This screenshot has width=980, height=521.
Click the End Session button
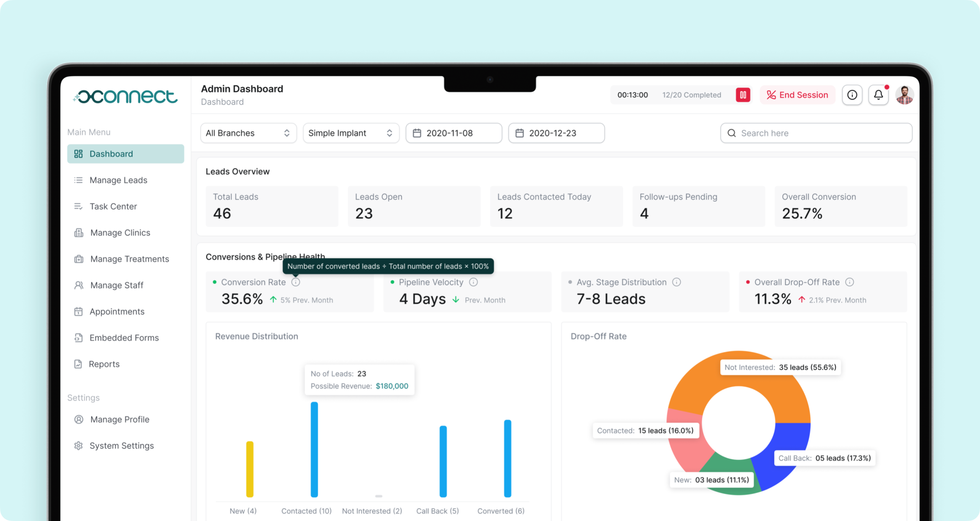click(797, 95)
